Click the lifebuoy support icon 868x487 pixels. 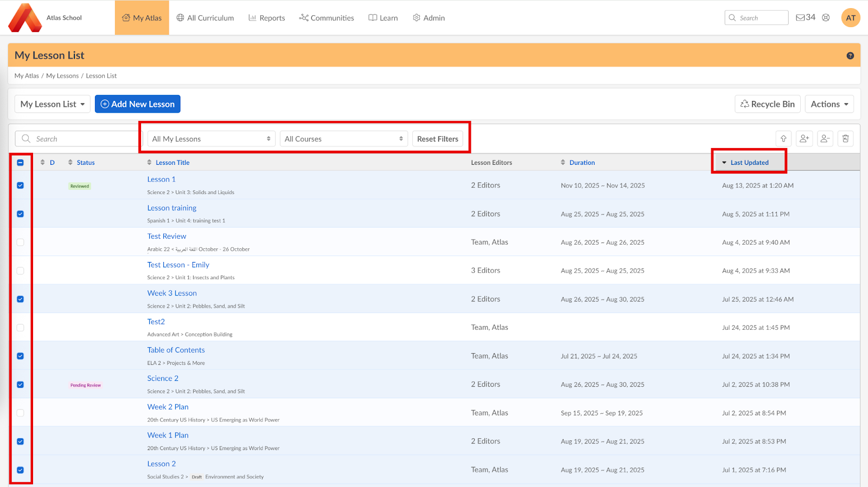click(826, 18)
